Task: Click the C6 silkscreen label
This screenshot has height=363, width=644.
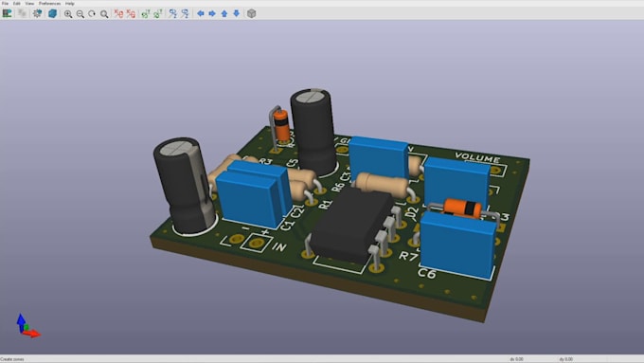Action: pyautogui.click(x=427, y=273)
